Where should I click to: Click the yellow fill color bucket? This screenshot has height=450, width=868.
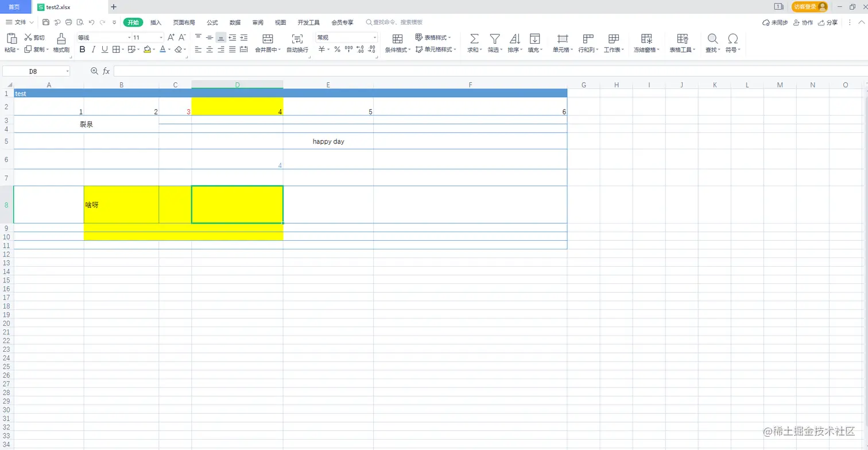(148, 49)
